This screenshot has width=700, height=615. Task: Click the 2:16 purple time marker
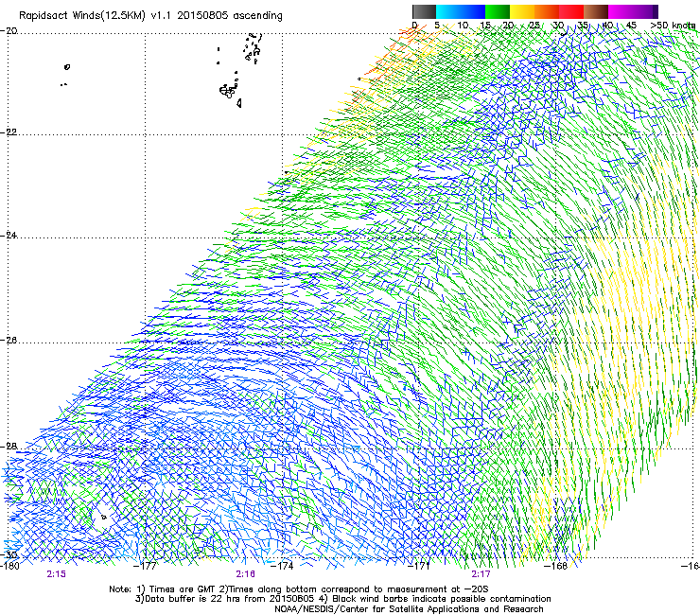pyautogui.click(x=246, y=574)
